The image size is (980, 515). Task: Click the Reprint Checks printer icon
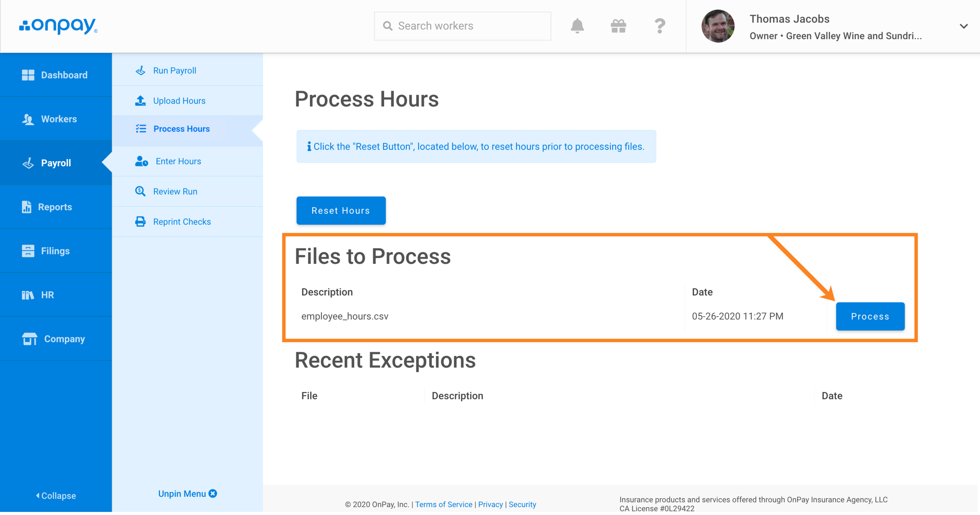click(140, 222)
